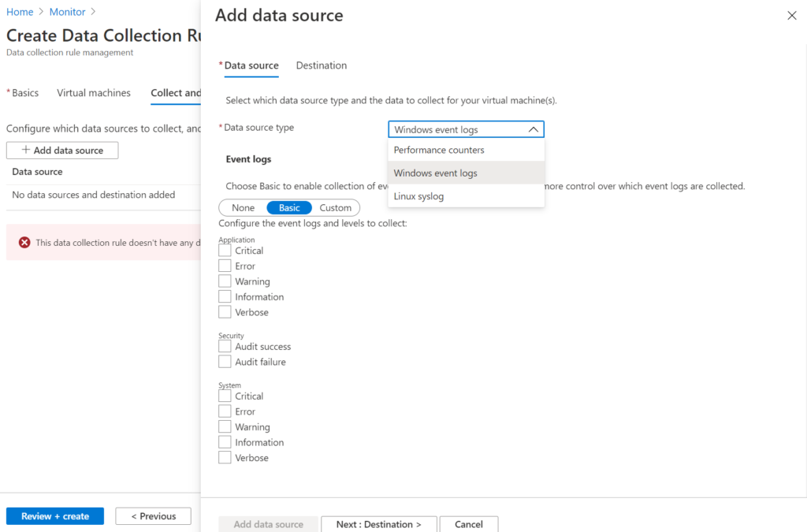The height and width of the screenshot is (532, 807).
Task: Click the Add data source panel title
Action: pos(279,16)
